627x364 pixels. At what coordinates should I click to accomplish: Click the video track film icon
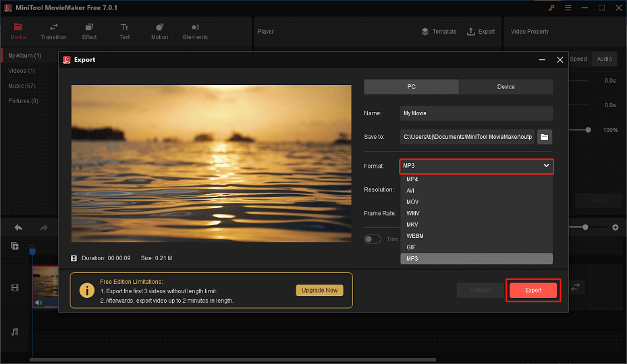coord(15,287)
